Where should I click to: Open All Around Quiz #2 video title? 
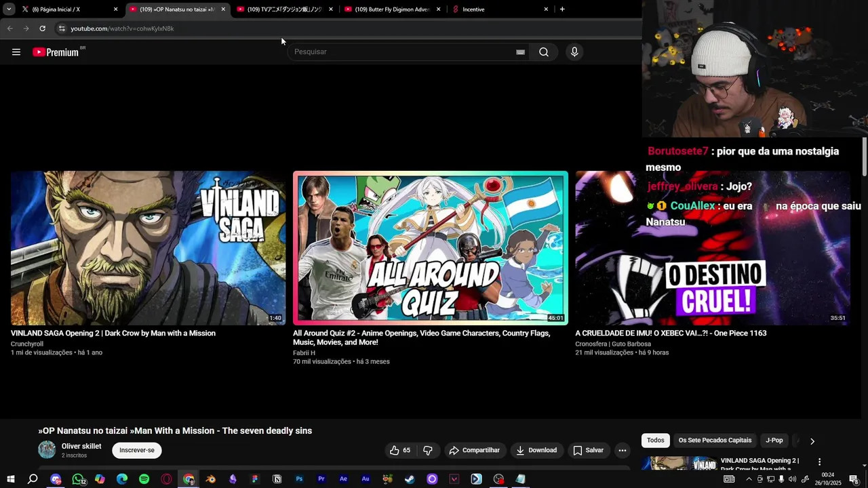pyautogui.click(x=421, y=338)
